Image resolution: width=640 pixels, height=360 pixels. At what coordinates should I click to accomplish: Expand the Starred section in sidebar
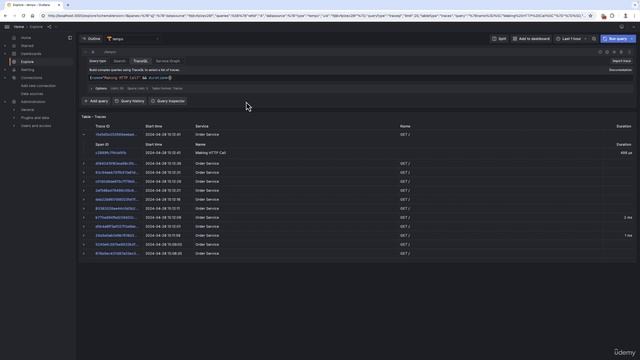tap(5, 46)
